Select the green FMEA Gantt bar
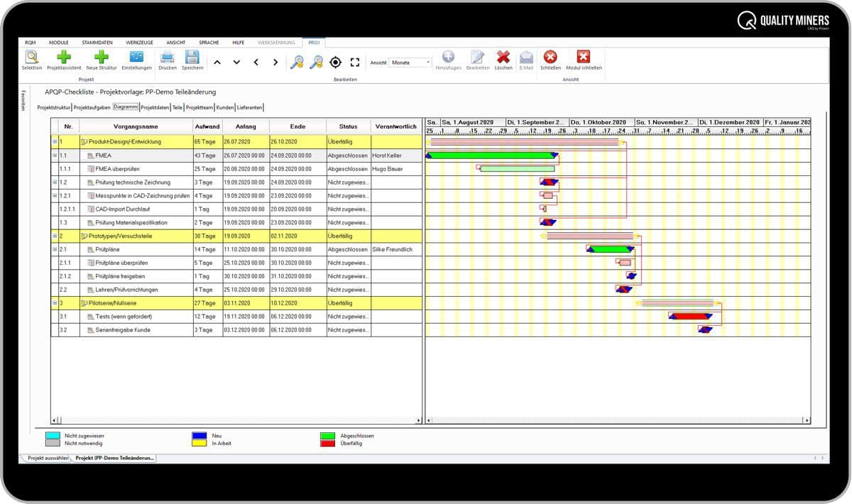This screenshot has height=504, width=852. [x=491, y=155]
